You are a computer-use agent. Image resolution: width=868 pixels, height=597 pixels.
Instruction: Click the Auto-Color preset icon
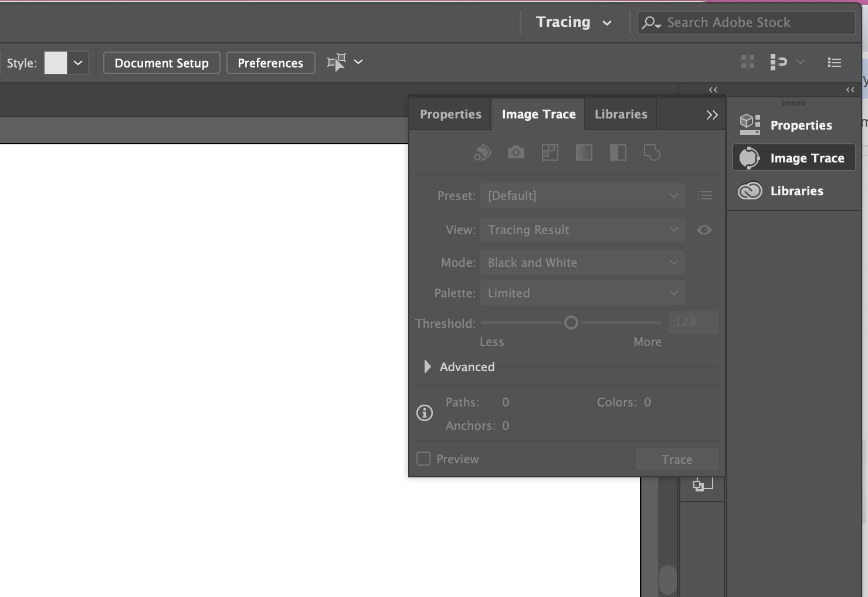pyautogui.click(x=482, y=153)
